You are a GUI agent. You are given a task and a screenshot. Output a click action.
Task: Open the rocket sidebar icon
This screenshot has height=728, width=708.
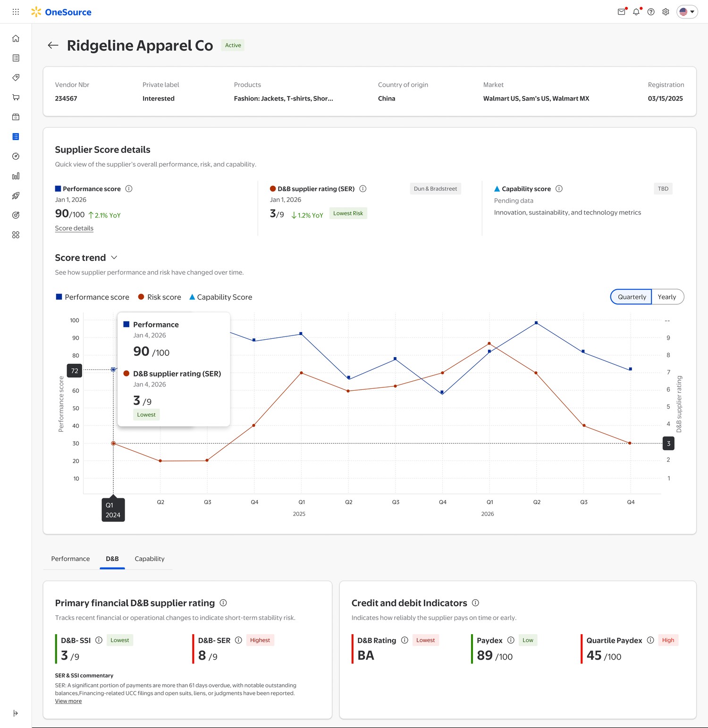point(16,195)
